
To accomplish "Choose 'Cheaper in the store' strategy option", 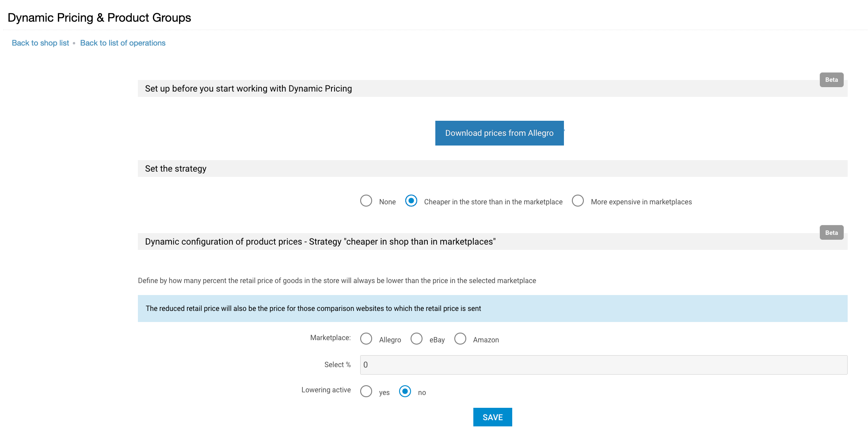I will 411,201.
